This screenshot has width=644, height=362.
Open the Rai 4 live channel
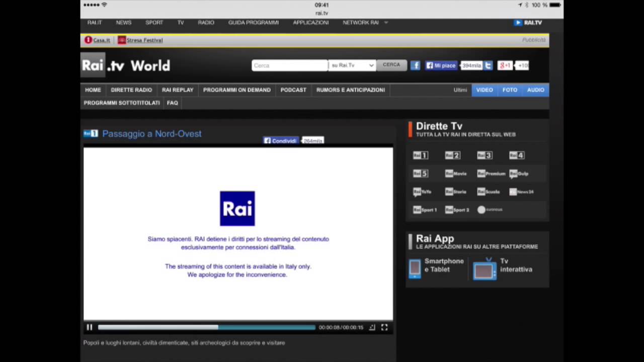click(x=517, y=155)
